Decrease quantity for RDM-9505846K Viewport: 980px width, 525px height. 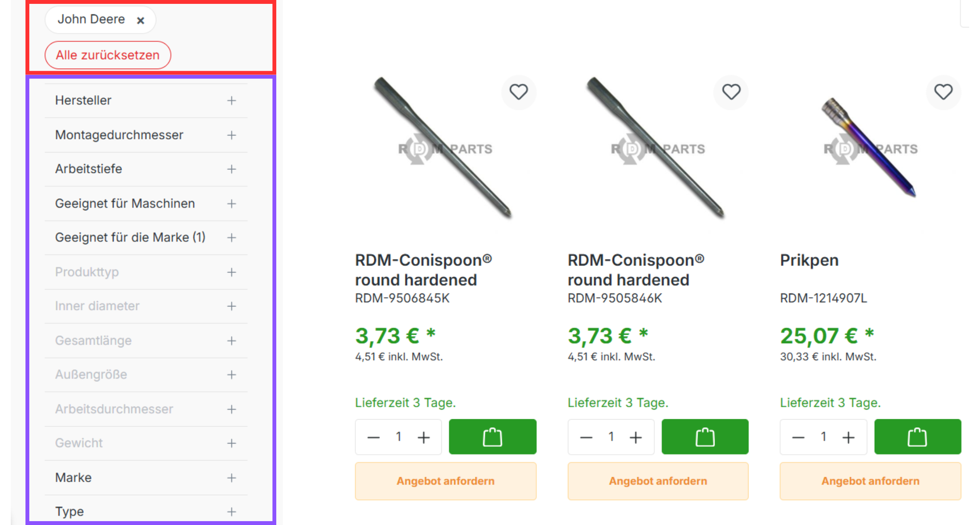pyautogui.click(x=586, y=437)
